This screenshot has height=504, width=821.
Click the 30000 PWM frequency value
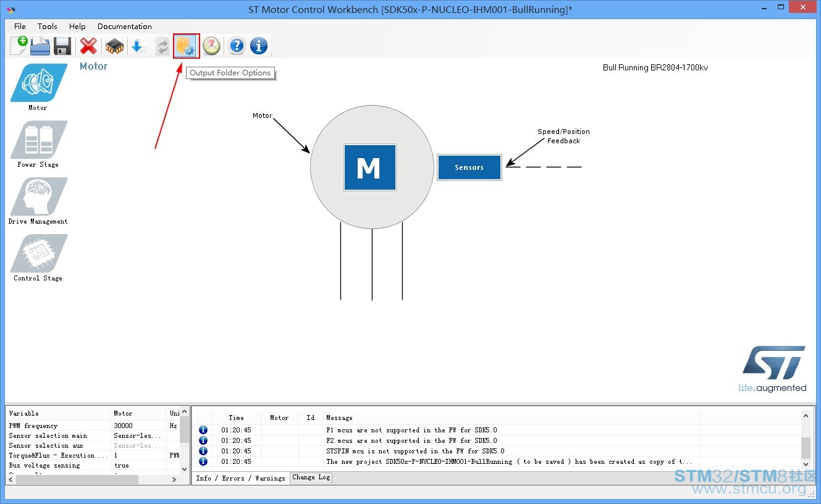[123, 426]
